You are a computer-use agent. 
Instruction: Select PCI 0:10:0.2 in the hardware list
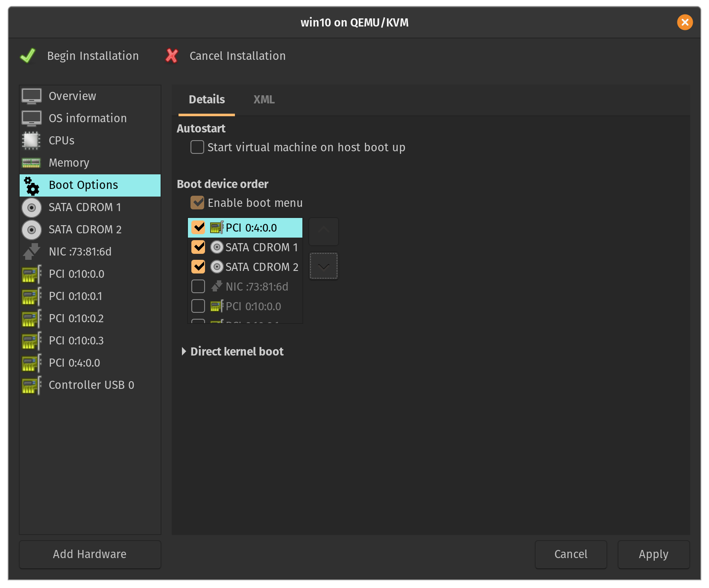(x=76, y=318)
